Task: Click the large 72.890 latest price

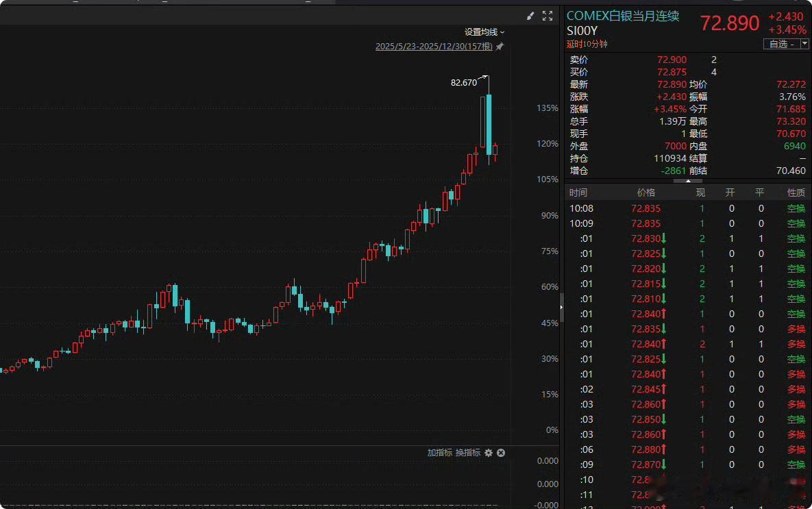Action: (x=730, y=23)
